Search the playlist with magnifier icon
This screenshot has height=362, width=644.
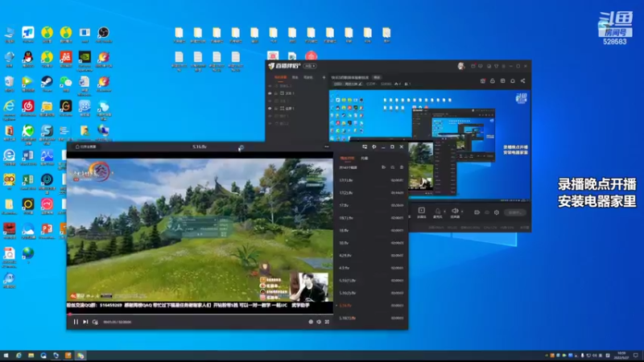393,167
